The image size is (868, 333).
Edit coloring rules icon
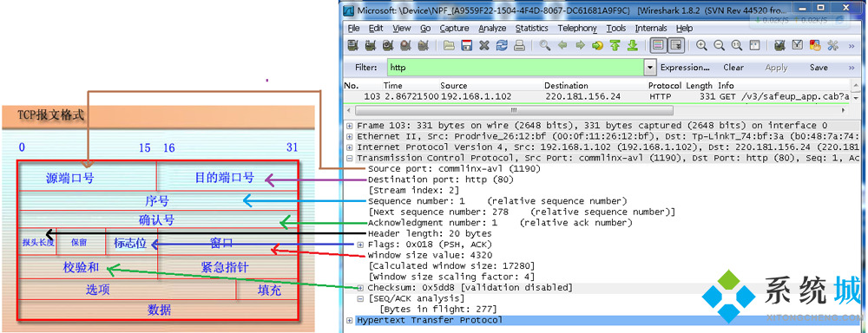click(815, 45)
